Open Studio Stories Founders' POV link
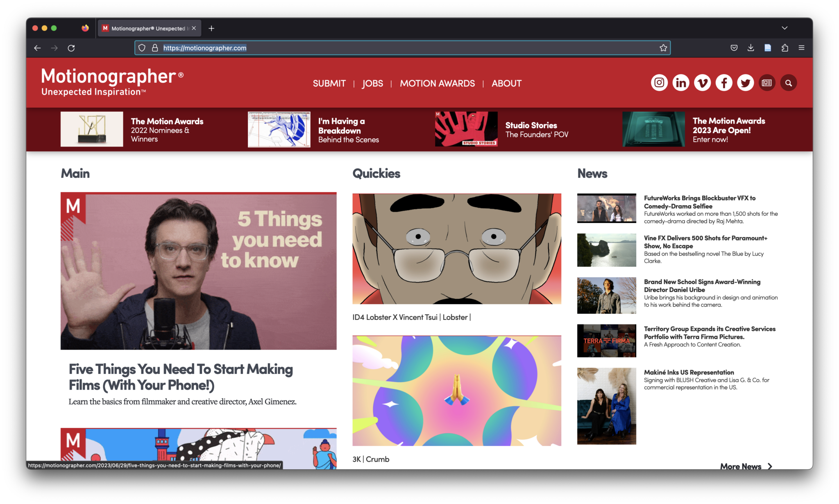Image resolution: width=839 pixels, height=504 pixels. [x=537, y=130]
